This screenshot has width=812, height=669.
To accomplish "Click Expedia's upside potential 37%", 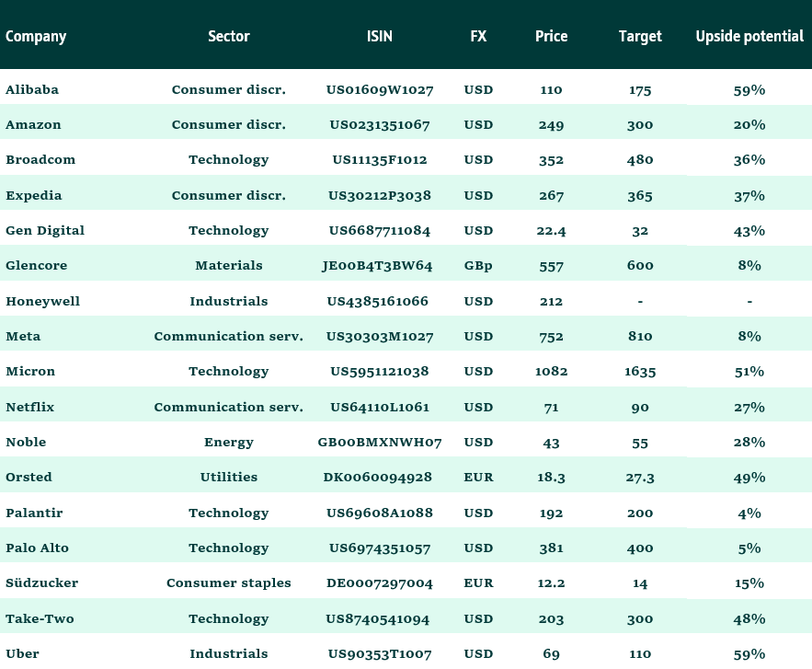I will (749, 196).
